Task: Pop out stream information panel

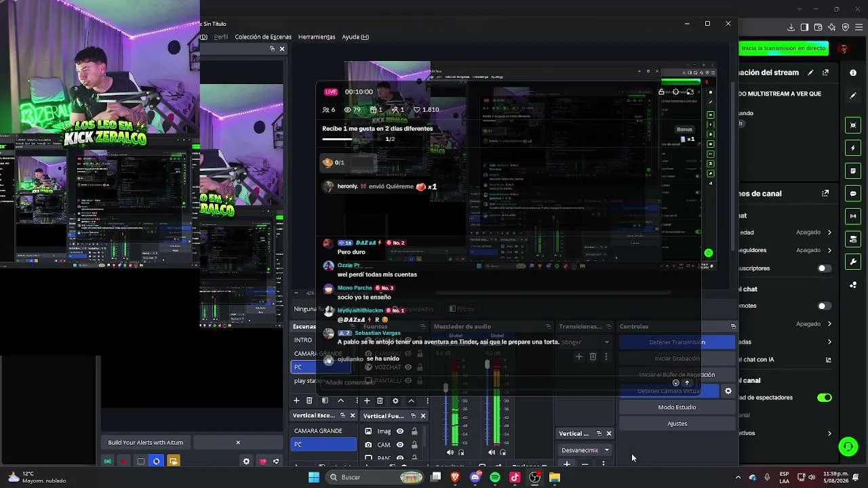Action: 825,73
